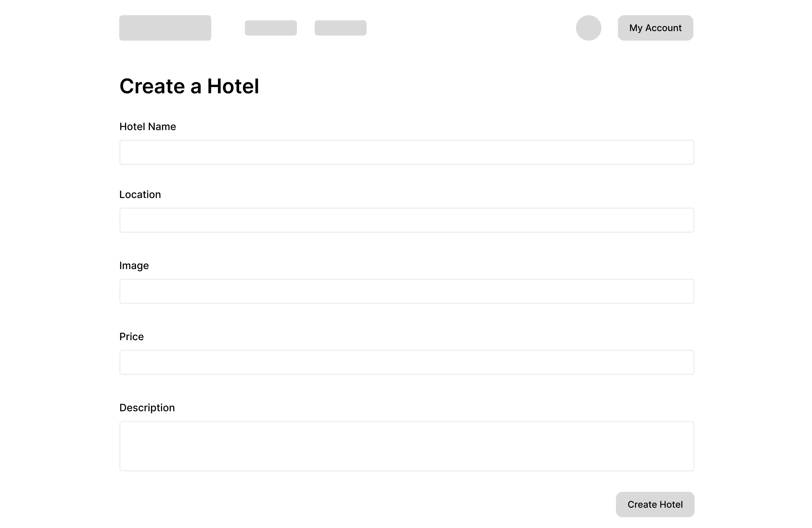Click the "Image" field label
The image size is (812, 528).
[134, 266]
